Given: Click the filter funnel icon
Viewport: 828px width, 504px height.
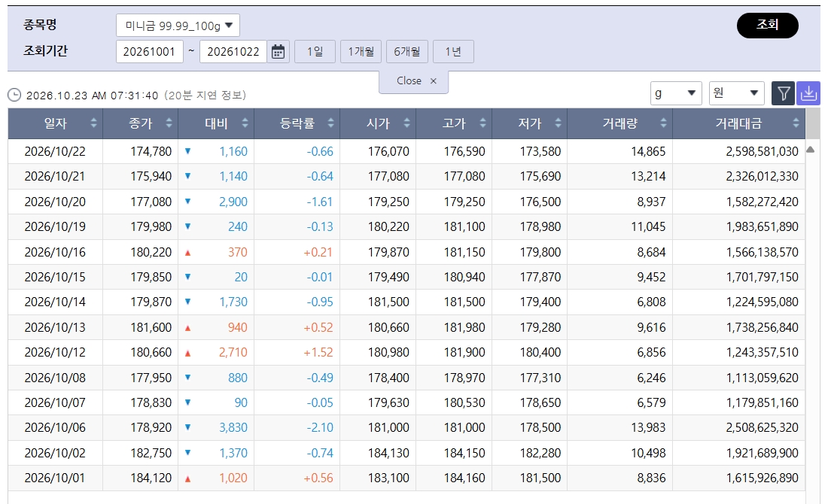Looking at the screenshot, I should (783, 93).
